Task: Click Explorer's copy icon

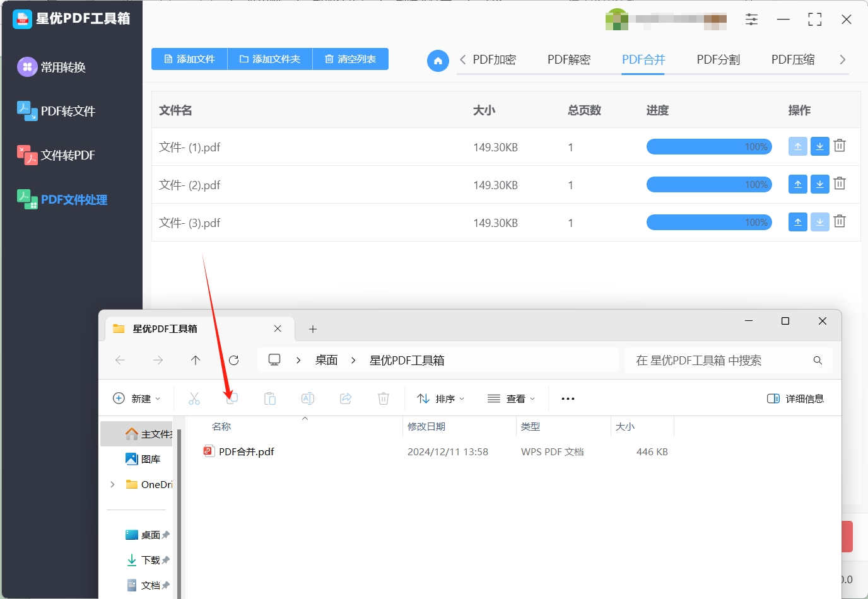Action: coord(232,398)
